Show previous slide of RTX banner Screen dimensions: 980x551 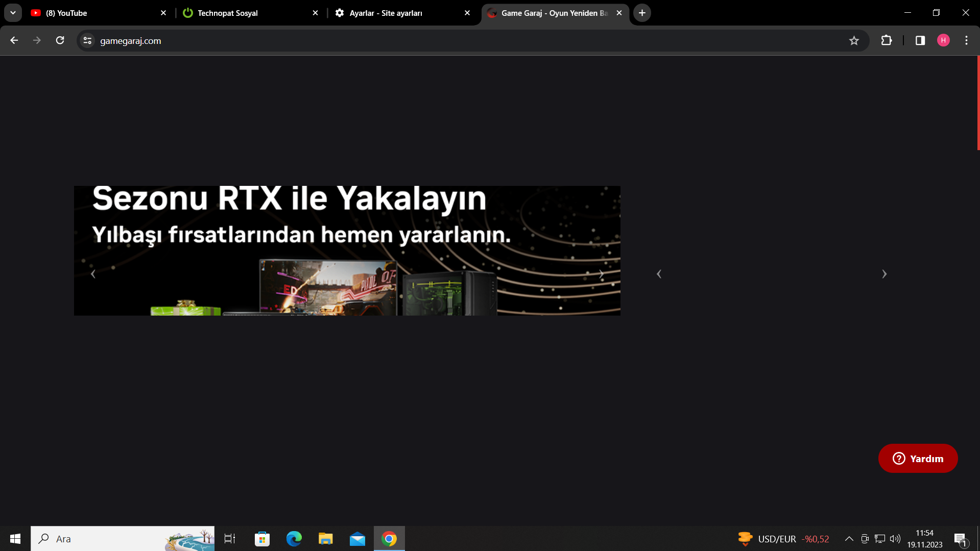[x=93, y=274]
